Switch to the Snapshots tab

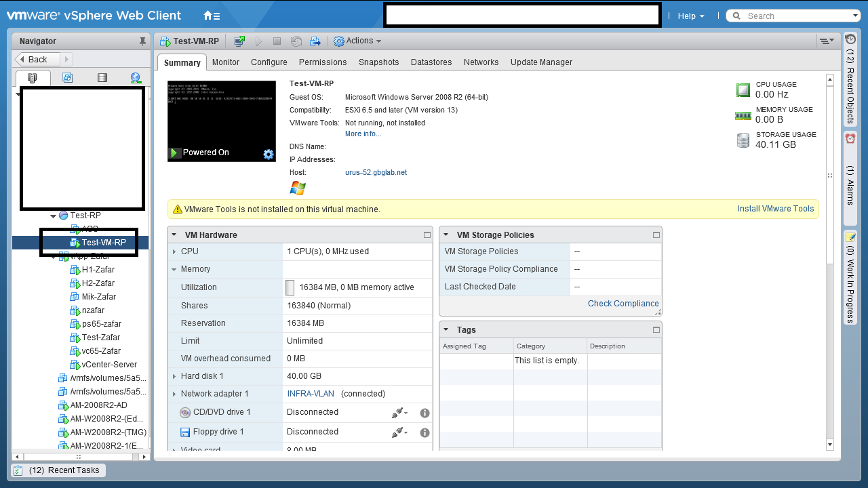pyautogui.click(x=378, y=62)
